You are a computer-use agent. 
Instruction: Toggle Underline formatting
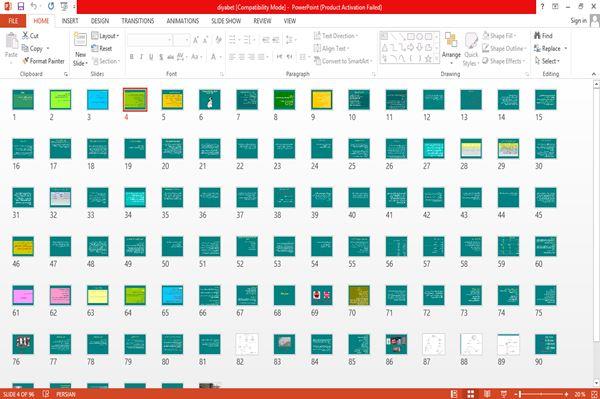[x=151, y=57]
